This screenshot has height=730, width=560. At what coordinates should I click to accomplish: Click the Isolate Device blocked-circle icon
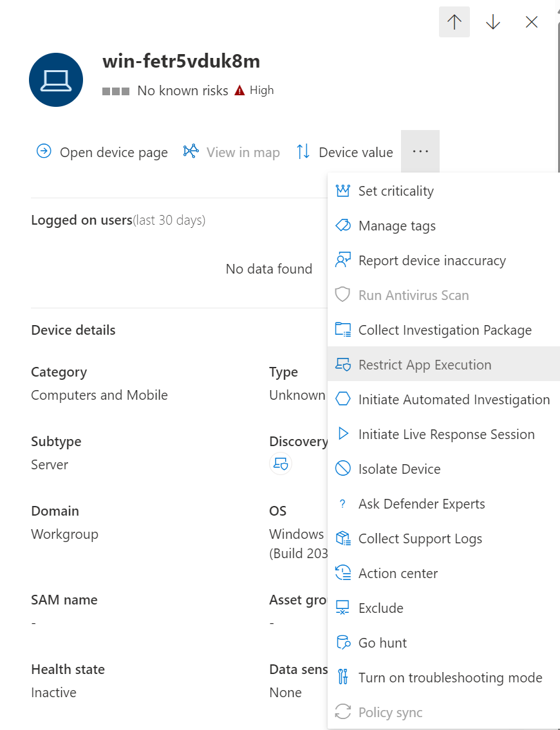pos(343,469)
